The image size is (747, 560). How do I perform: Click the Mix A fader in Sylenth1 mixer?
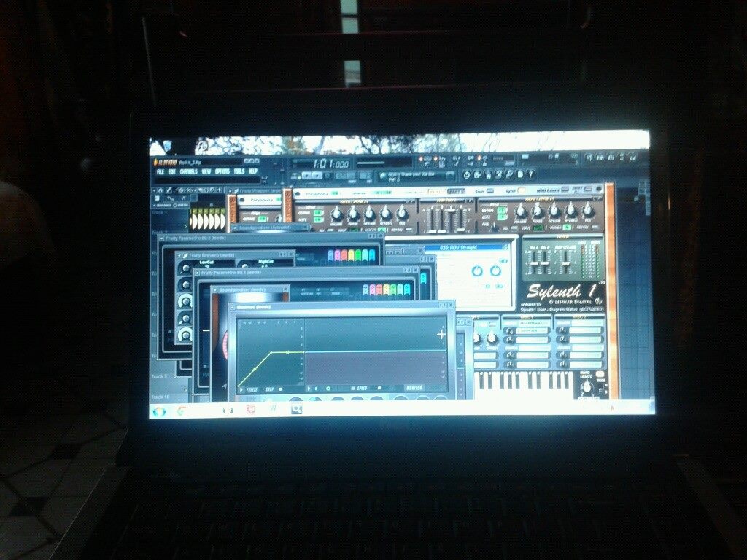click(x=533, y=262)
